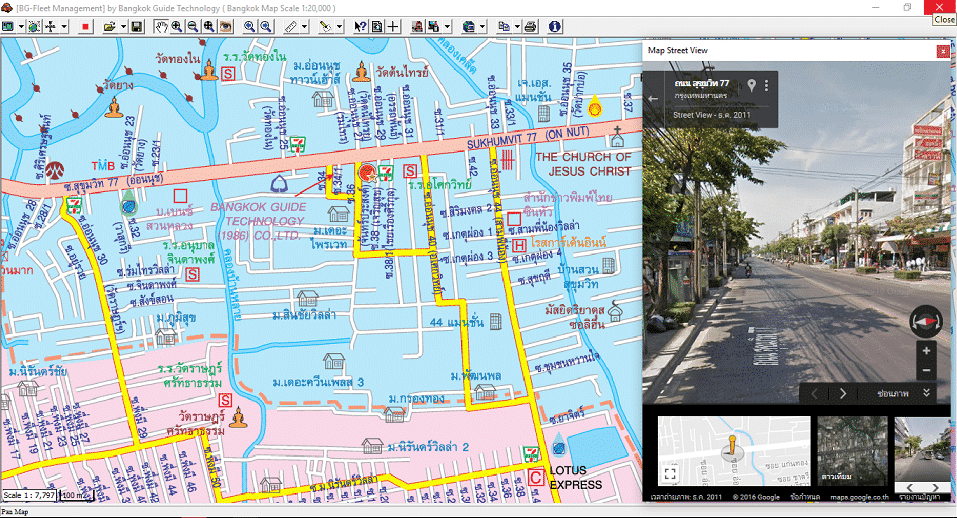This screenshot has width=957, height=518.
Task: Click the location pin in Street View header
Action: click(x=751, y=85)
